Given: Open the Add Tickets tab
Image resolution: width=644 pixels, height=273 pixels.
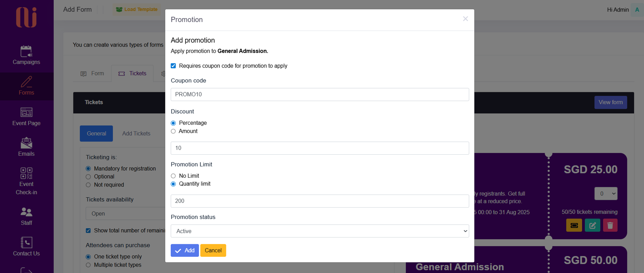Looking at the screenshot, I should [x=136, y=134].
